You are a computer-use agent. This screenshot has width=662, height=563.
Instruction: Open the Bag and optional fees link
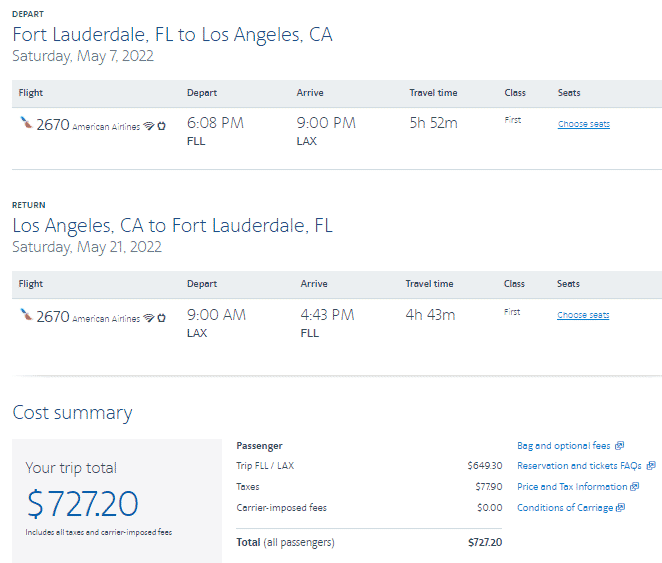coord(563,445)
